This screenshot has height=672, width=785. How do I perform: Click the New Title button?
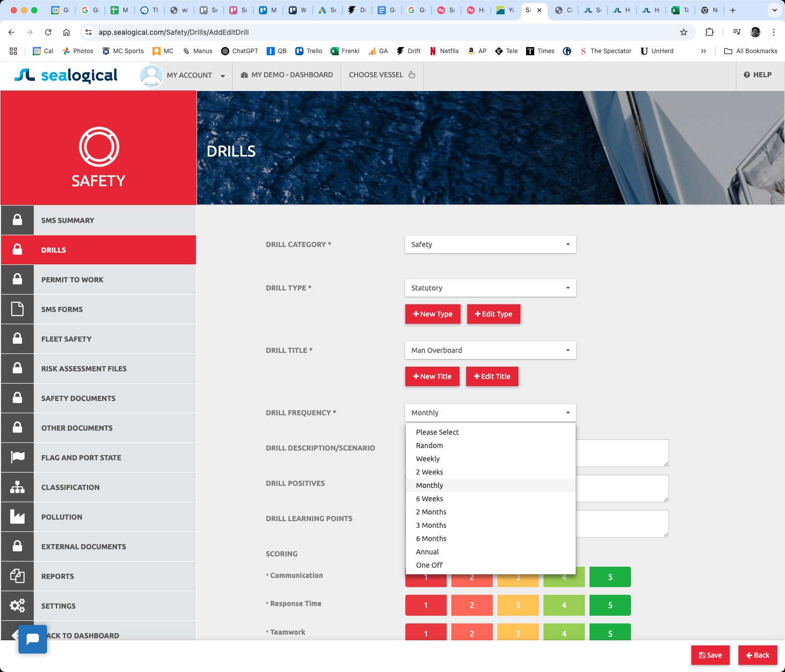click(432, 376)
